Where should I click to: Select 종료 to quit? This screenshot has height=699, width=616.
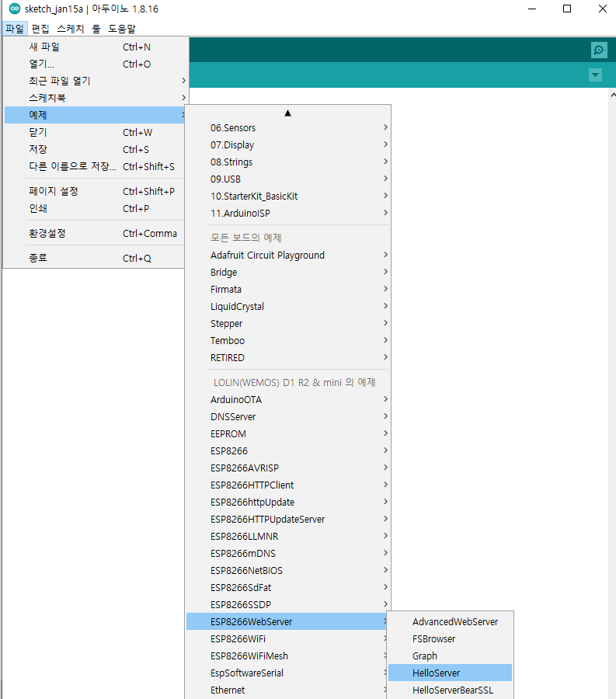pos(95,258)
